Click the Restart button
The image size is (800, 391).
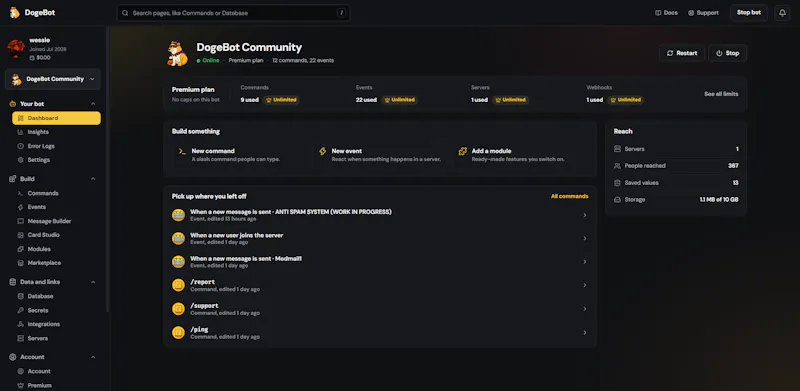(x=682, y=53)
